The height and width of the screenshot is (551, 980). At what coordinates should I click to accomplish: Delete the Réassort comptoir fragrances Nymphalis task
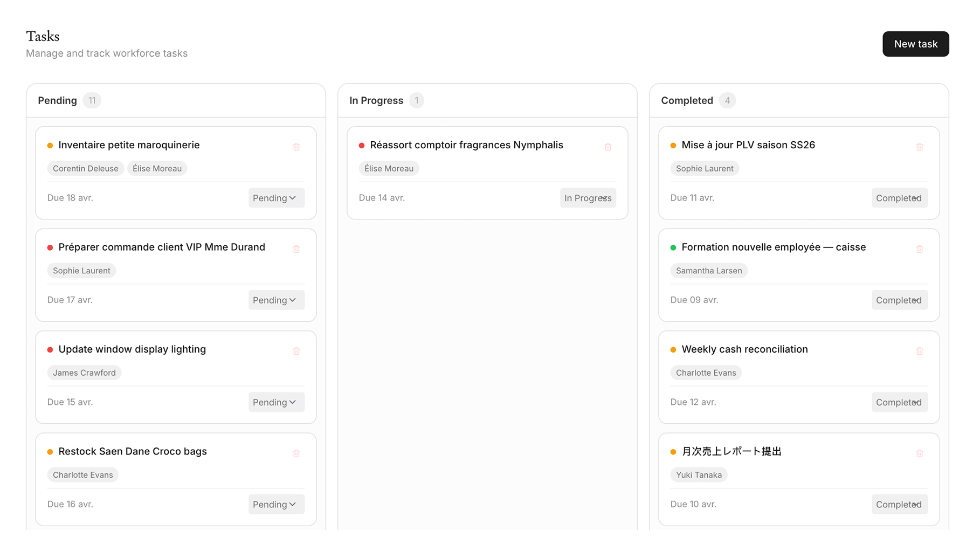(x=608, y=146)
